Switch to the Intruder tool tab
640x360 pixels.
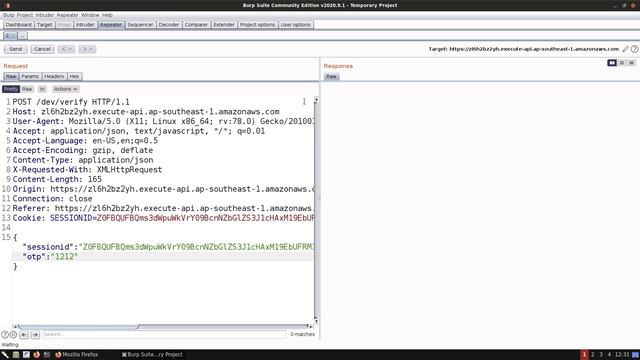(x=85, y=25)
